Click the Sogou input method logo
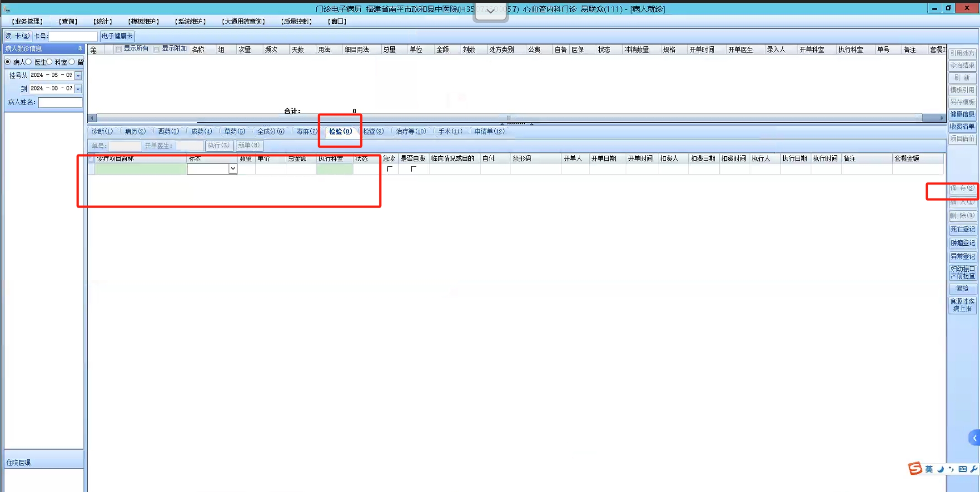 click(x=915, y=468)
